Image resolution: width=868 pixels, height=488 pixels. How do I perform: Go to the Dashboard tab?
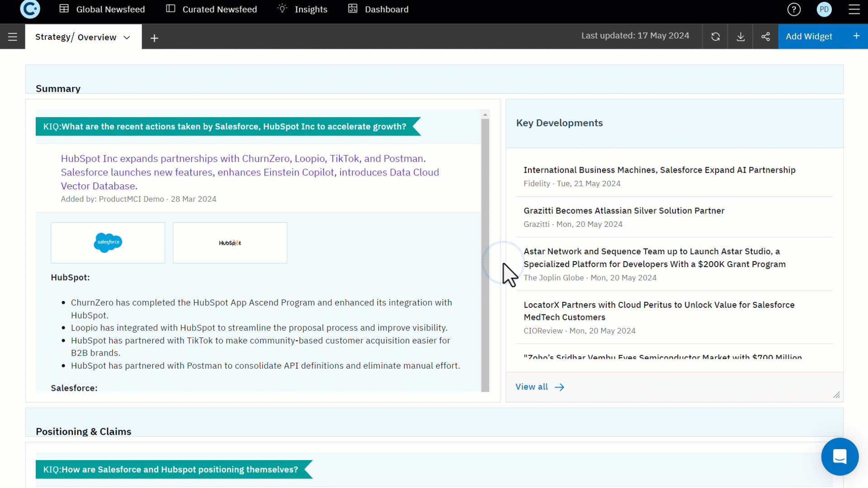point(378,9)
